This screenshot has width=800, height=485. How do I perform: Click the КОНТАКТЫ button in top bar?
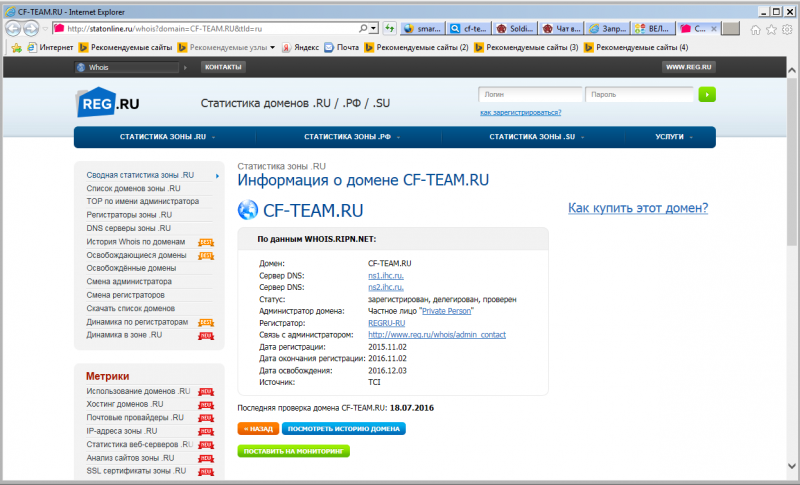pyautogui.click(x=223, y=67)
